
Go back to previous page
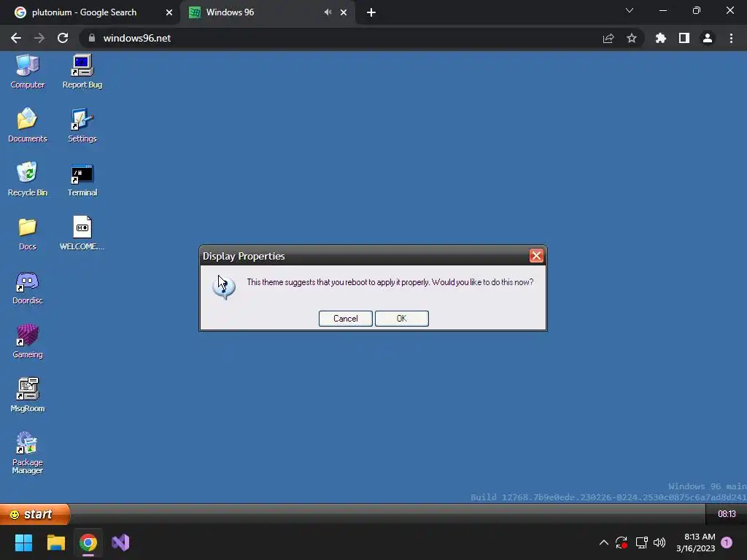click(16, 38)
